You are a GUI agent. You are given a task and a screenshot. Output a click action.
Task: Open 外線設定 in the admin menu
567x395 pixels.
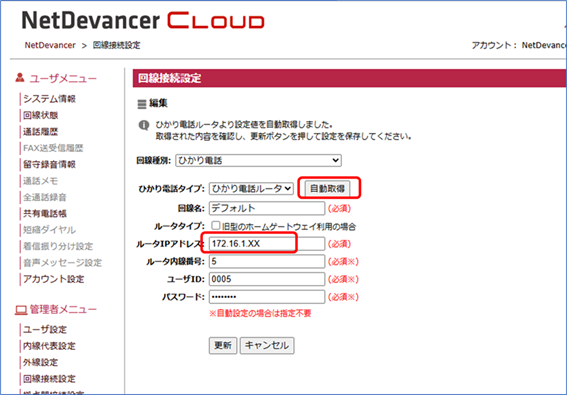pyautogui.click(x=40, y=362)
